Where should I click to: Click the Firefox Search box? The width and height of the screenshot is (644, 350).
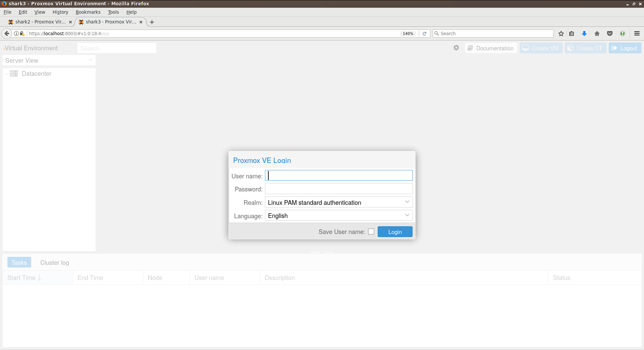pos(493,34)
